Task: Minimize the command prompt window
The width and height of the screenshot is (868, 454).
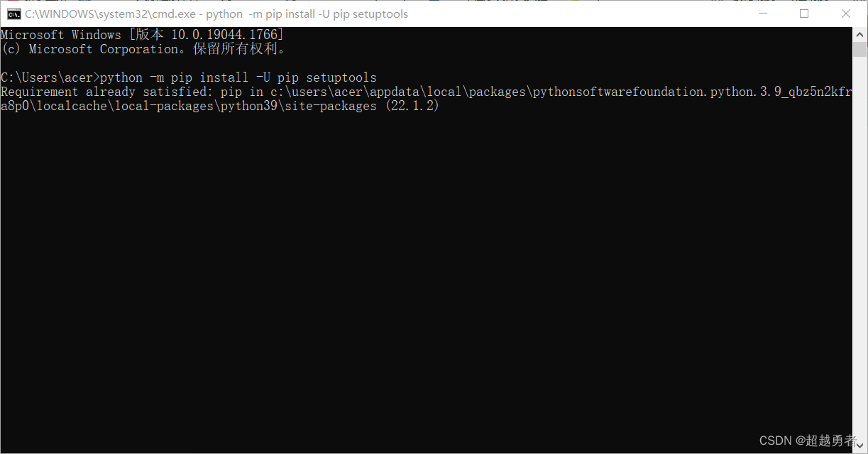Action: [762, 13]
